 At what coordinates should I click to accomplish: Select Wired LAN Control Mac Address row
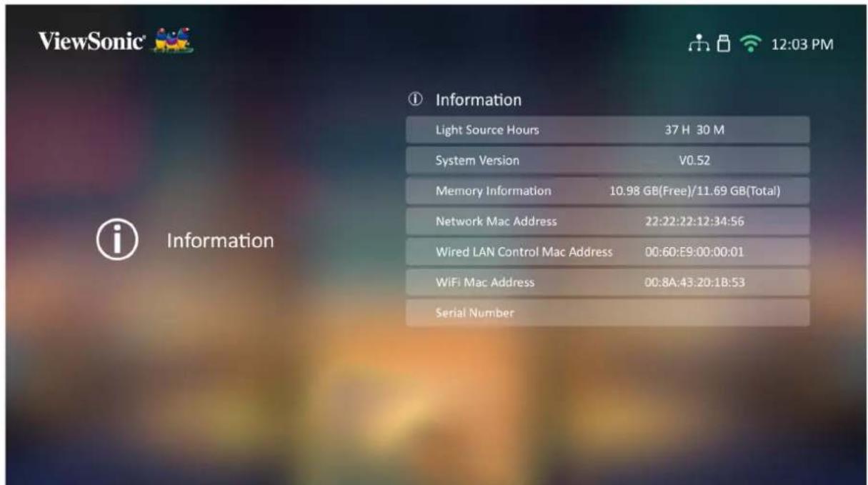[x=608, y=251]
